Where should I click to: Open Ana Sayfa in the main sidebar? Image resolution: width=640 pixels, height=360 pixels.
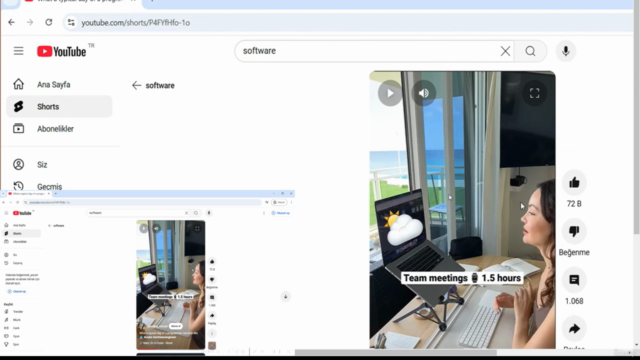[59, 84]
